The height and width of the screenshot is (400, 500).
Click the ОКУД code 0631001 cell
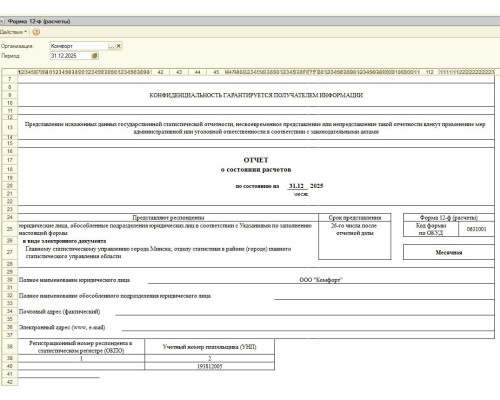click(x=476, y=229)
